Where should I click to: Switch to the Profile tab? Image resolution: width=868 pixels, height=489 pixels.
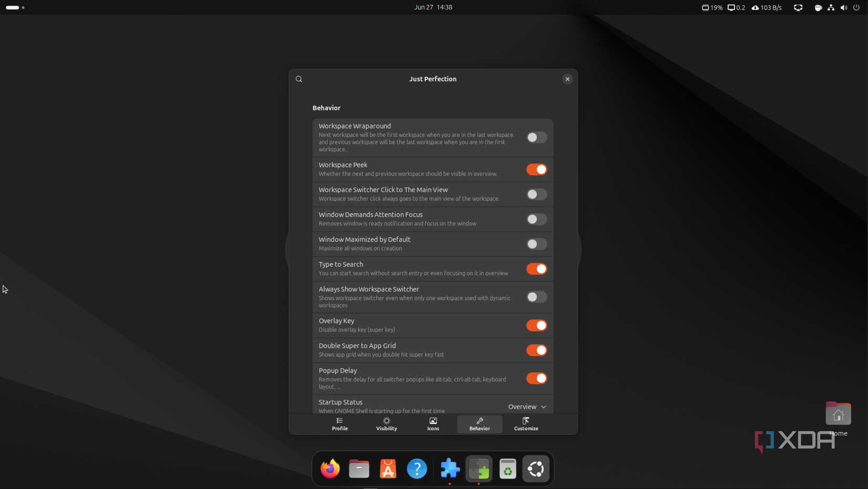[x=340, y=424]
